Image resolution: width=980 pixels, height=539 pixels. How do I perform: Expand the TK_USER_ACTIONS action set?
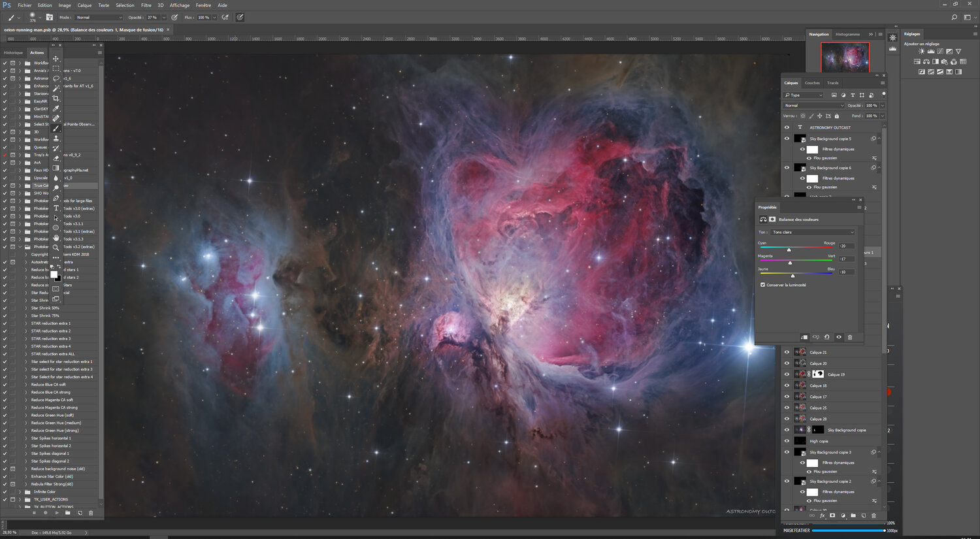[20, 499]
